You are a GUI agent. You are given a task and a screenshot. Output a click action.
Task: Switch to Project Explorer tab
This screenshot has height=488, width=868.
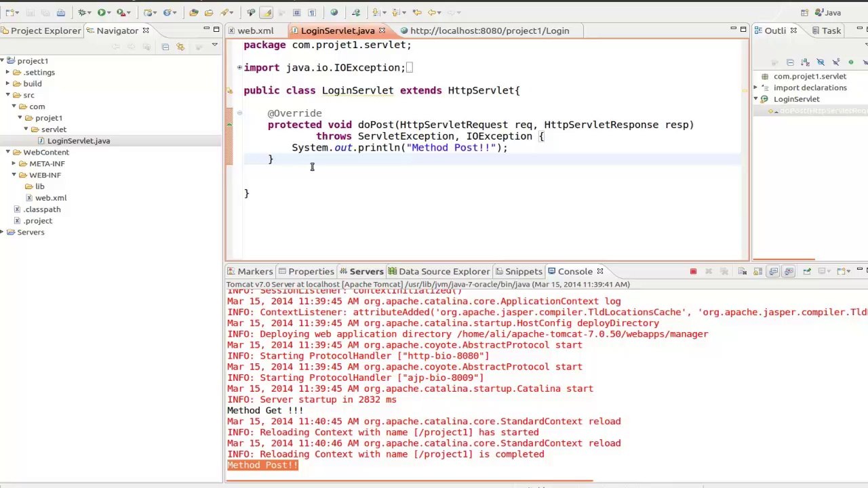40,30
